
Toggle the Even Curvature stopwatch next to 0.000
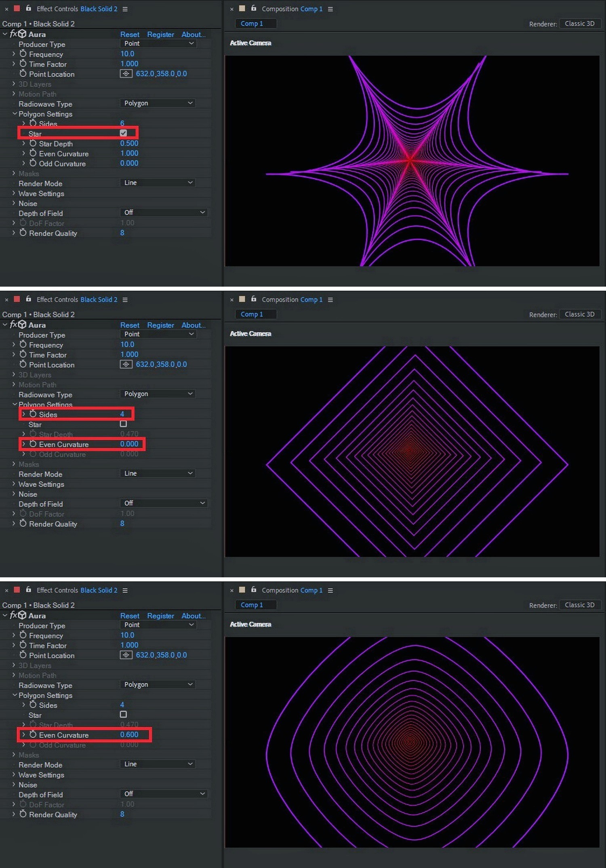[x=33, y=444]
